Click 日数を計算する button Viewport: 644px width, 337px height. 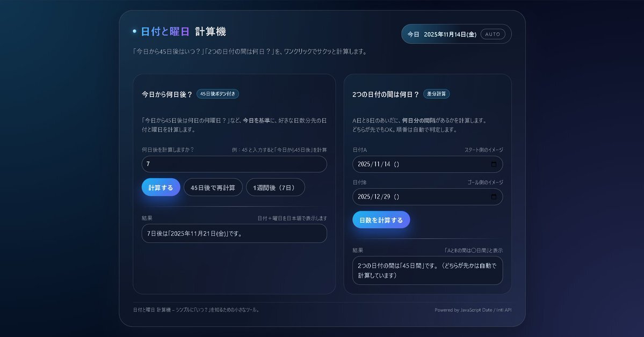click(381, 219)
